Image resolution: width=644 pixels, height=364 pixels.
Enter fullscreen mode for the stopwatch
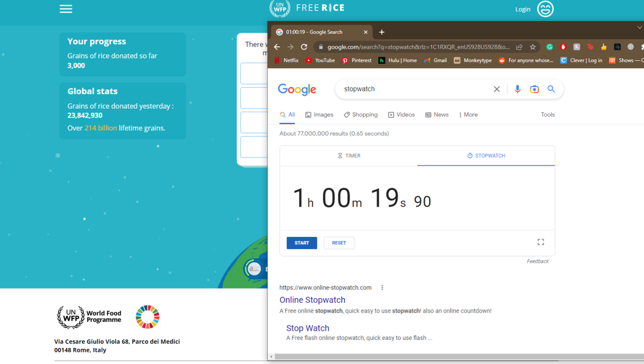coord(541,242)
